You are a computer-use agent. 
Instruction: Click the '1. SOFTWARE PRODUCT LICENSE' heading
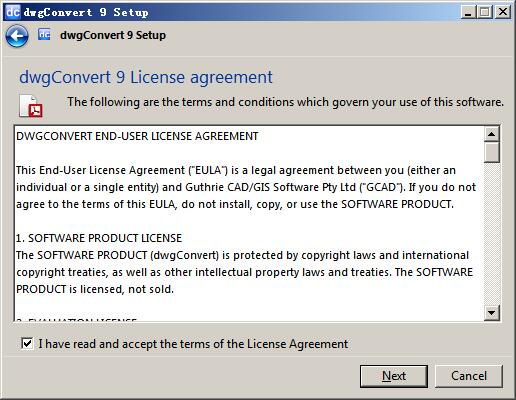[99, 238]
